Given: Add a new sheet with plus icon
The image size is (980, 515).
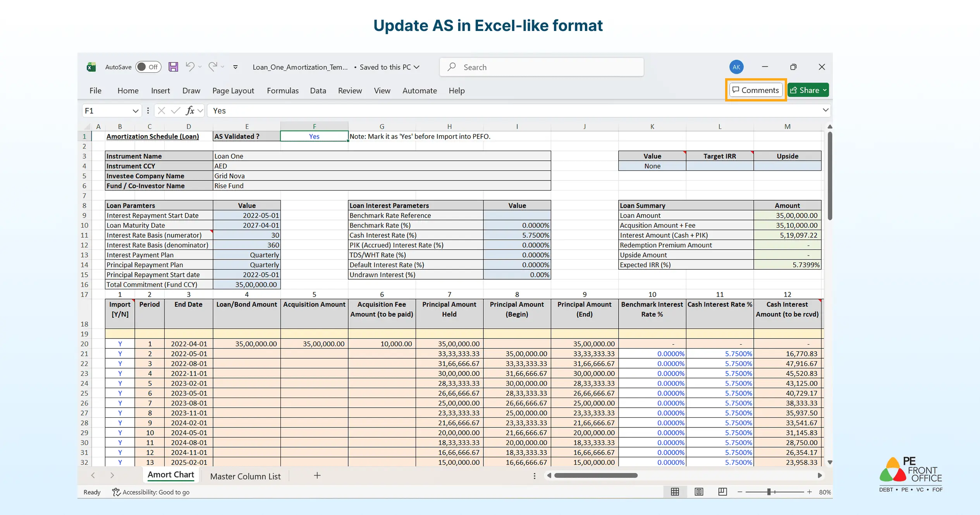Looking at the screenshot, I should [317, 476].
